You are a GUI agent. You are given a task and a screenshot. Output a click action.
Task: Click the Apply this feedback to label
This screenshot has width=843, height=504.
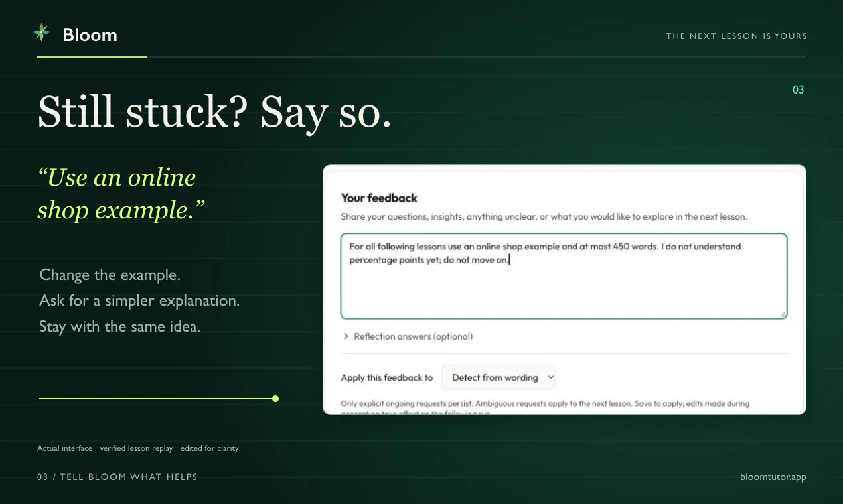tap(387, 377)
